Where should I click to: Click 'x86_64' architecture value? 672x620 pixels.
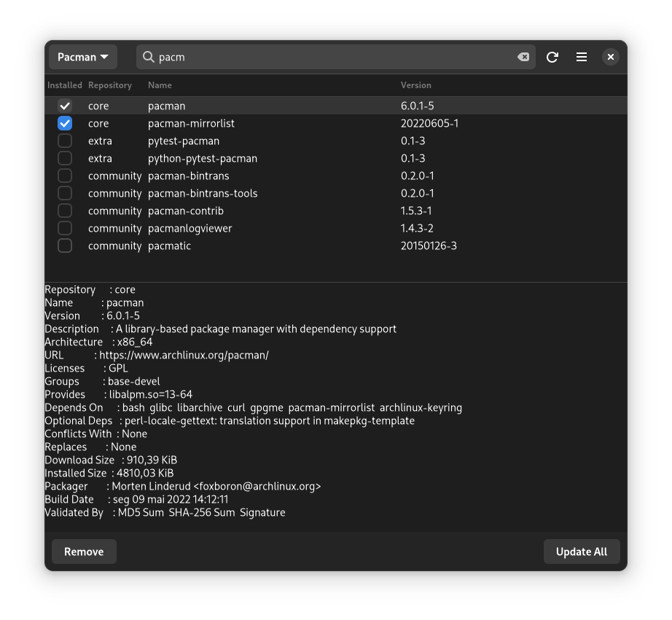point(135,342)
